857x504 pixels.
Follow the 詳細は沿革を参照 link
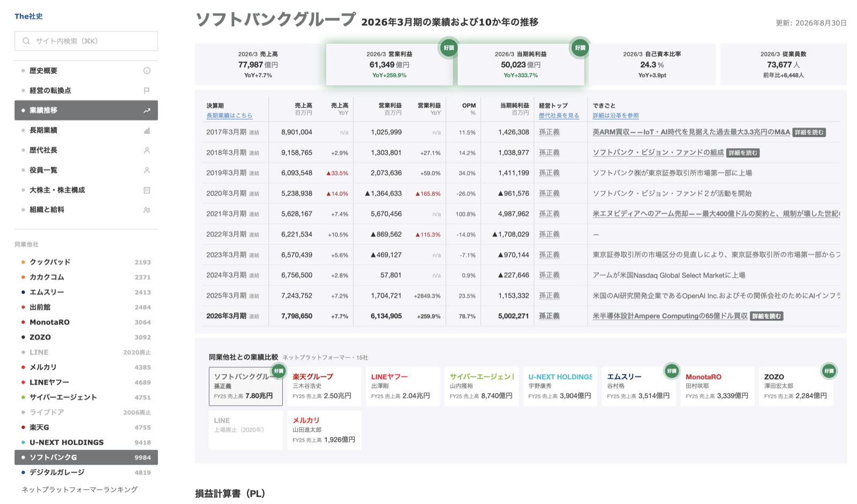[x=615, y=116]
